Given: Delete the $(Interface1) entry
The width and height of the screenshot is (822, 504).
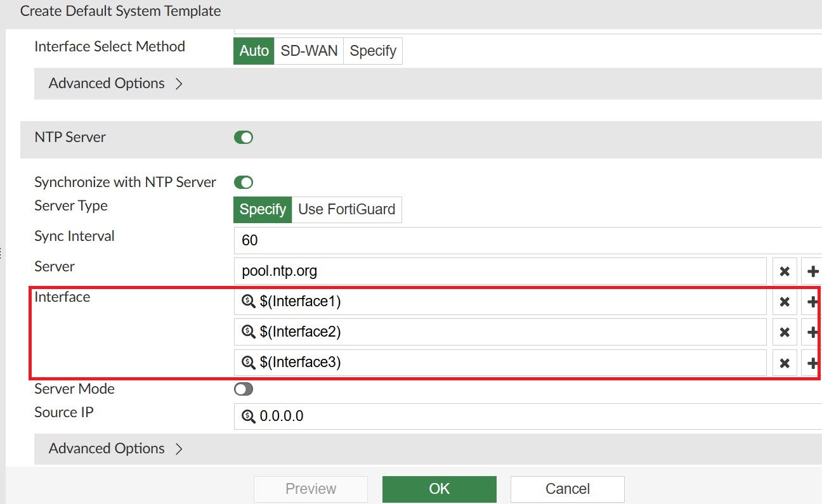Looking at the screenshot, I should pyautogui.click(x=785, y=302).
